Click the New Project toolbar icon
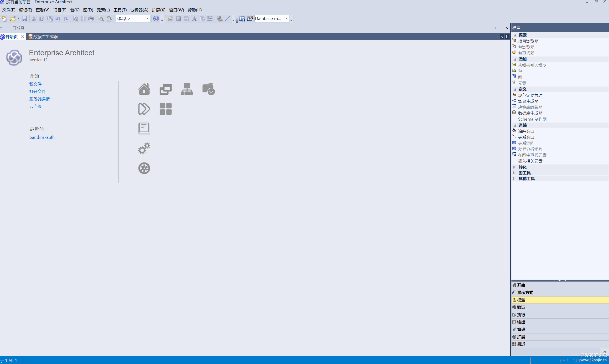 [4, 19]
